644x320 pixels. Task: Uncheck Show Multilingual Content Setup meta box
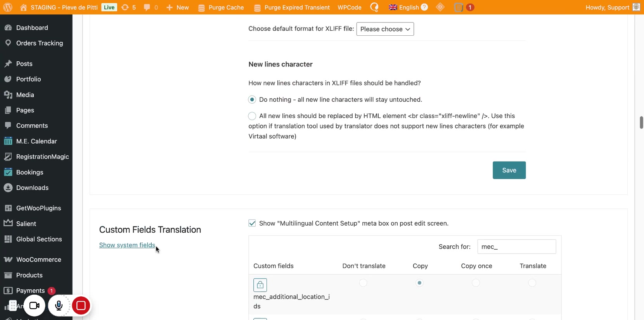pos(252,223)
